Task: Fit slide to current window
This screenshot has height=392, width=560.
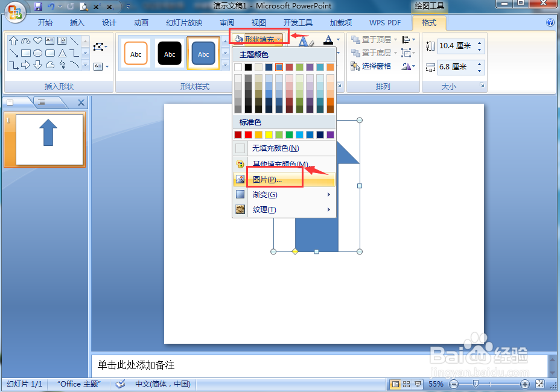Action: [x=539, y=384]
